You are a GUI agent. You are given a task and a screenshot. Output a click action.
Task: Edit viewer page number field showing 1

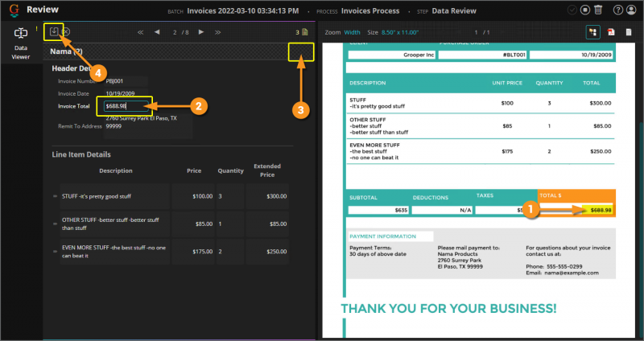pyautogui.click(x=476, y=32)
